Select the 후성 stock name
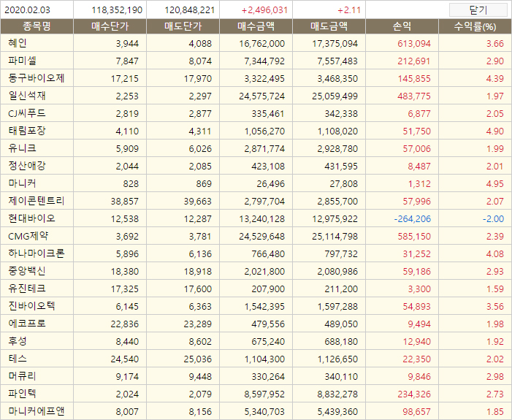 [18, 341]
